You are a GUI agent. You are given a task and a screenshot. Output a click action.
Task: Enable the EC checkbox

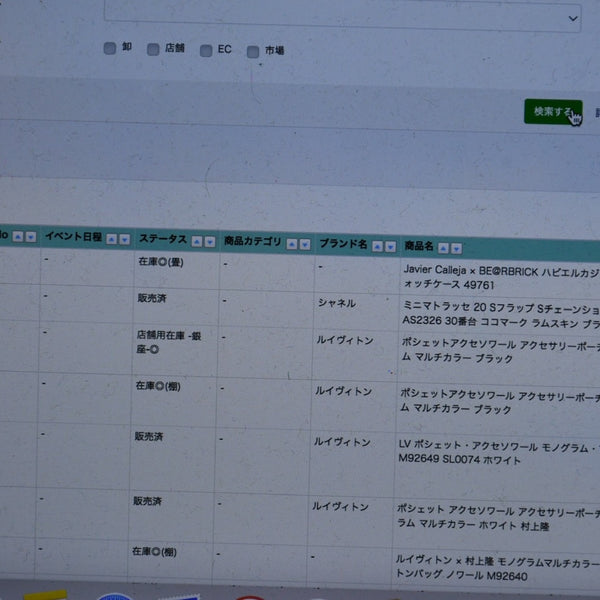pos(206,51)
